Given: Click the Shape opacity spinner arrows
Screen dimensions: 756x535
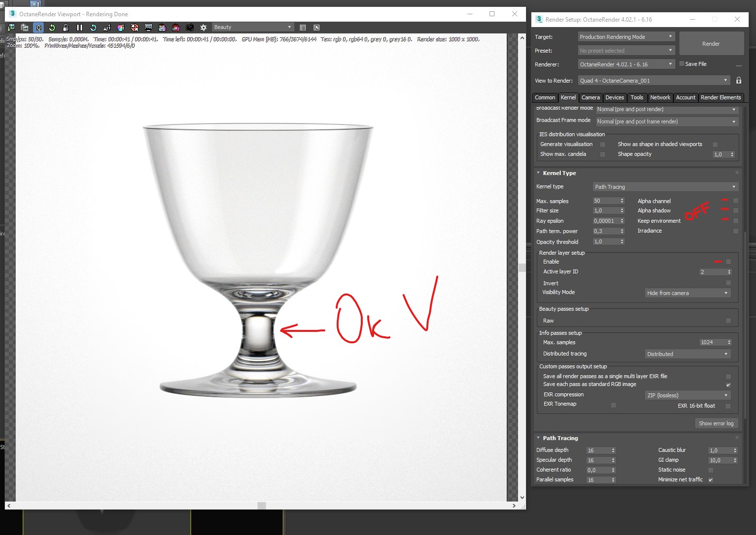Looking at the screenshot, I should pyautogui.click(x=732, y=154).
